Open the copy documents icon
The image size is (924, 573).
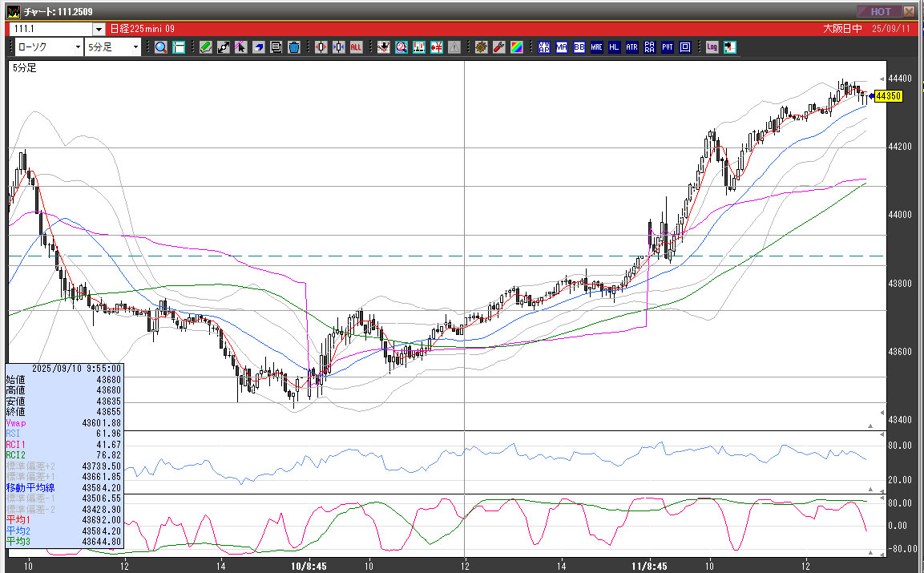(x=276, y=47)
